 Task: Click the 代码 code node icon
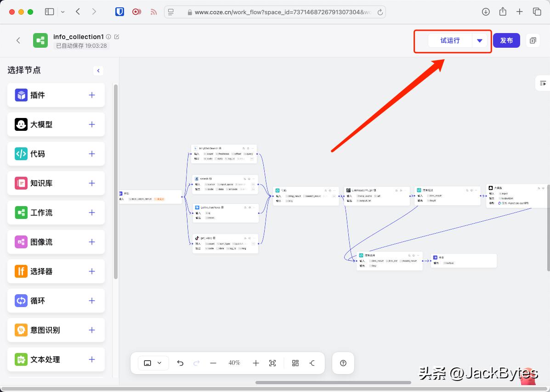coord(21,154)
